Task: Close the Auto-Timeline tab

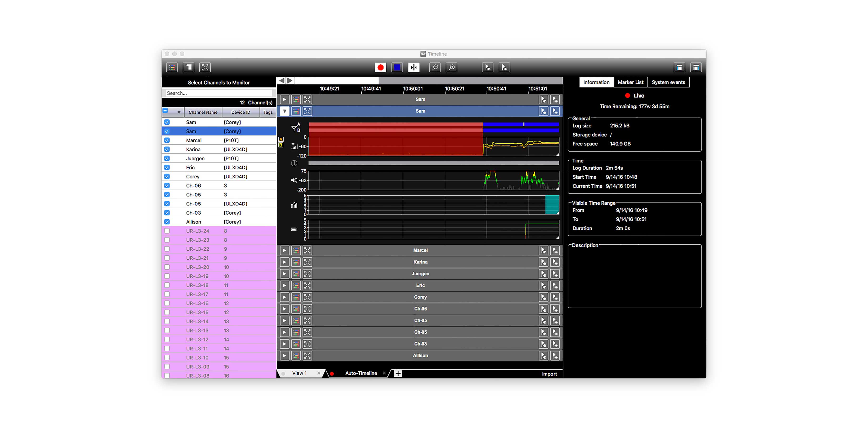Action: coord(384,373)
